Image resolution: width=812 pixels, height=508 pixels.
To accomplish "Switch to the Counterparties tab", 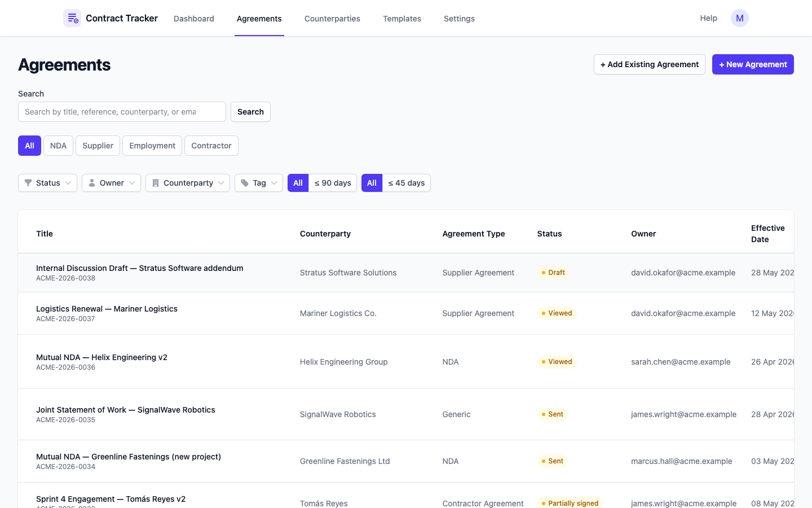I will (x=332, y=19).
